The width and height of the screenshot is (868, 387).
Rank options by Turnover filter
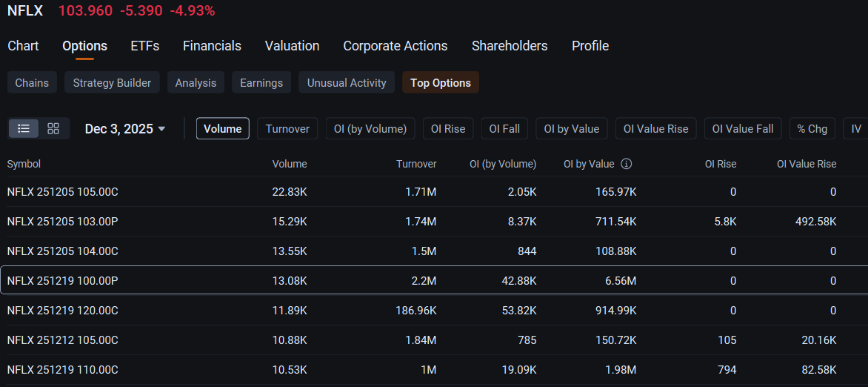coord(287,129)
